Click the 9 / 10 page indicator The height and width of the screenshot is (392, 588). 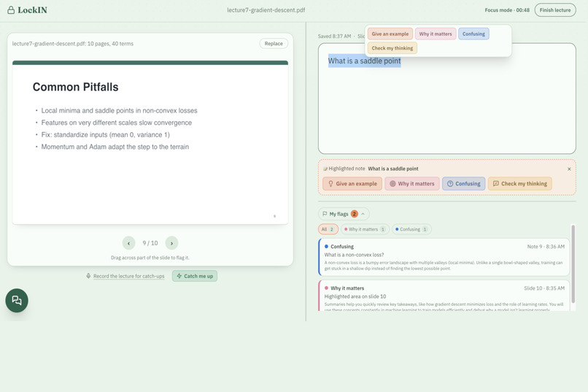coord(150,243)
